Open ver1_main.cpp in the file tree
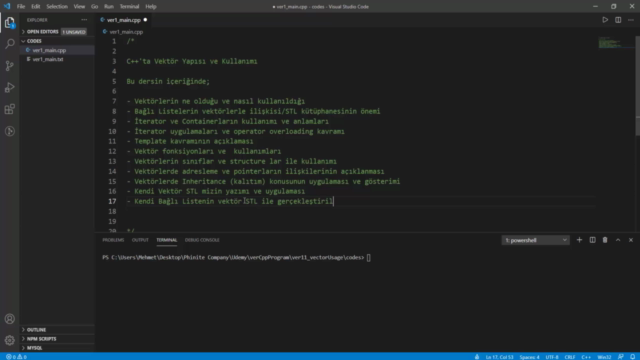 pos(49,50)
